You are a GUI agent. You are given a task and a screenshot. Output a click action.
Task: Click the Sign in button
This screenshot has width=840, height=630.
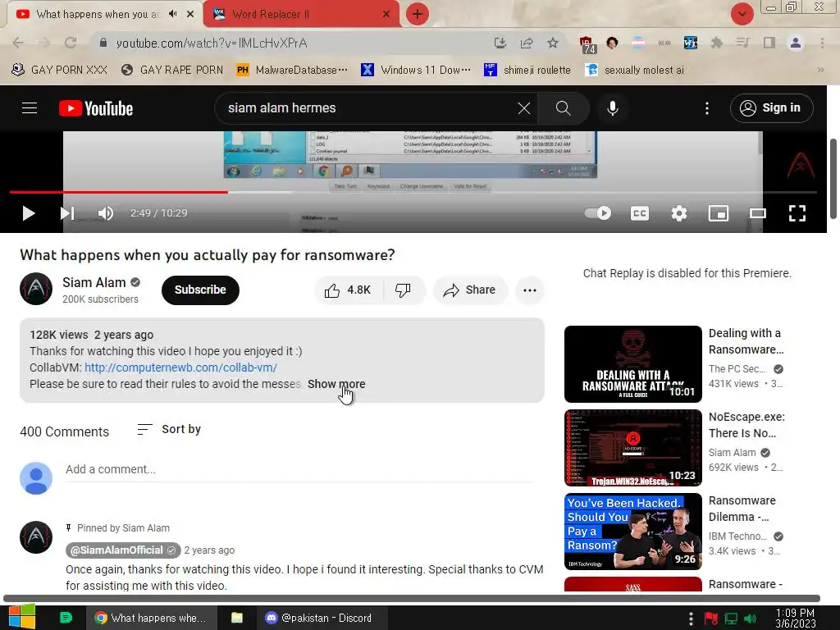click(x=771, y=108)
